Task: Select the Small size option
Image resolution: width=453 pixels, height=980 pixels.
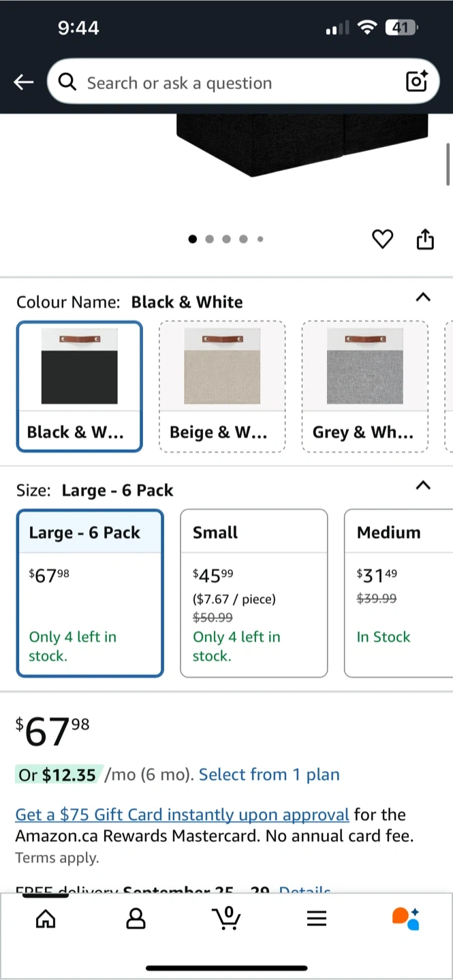Action: (x=253, y=593)
